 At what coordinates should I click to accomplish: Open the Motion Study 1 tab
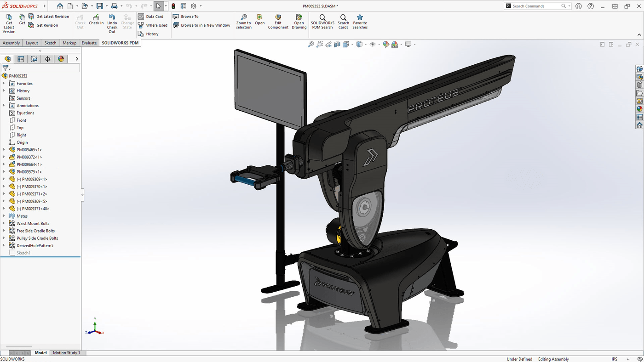pyautogui.click(x=66, y=352)
